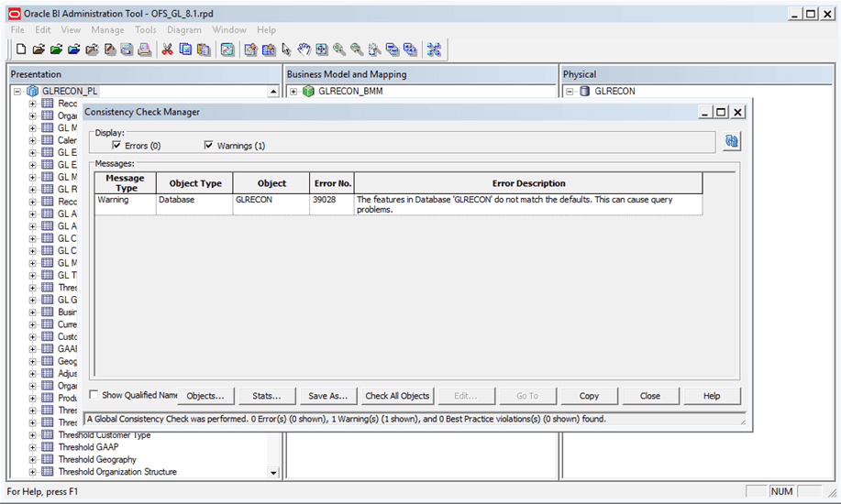Click the icon right of Paste in the toolbar
Viewport: 841px width, 504px height.
pos(227,49)
